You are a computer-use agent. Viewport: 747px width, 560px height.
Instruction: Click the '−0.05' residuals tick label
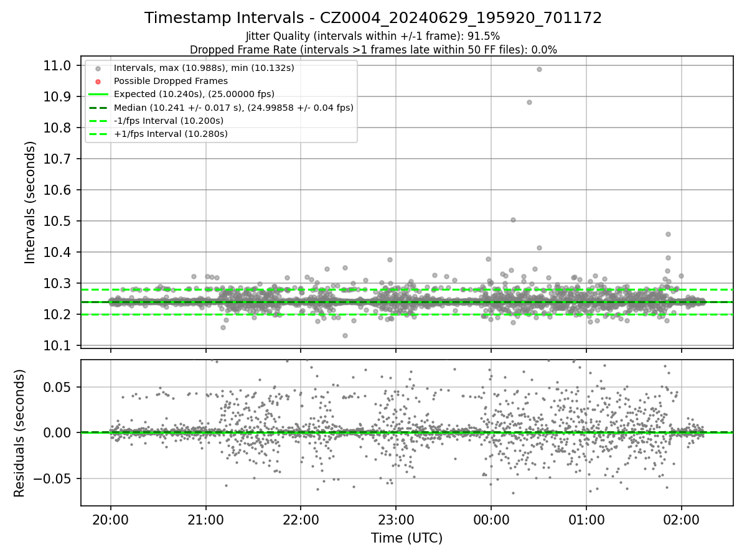(x=52, y=478)
